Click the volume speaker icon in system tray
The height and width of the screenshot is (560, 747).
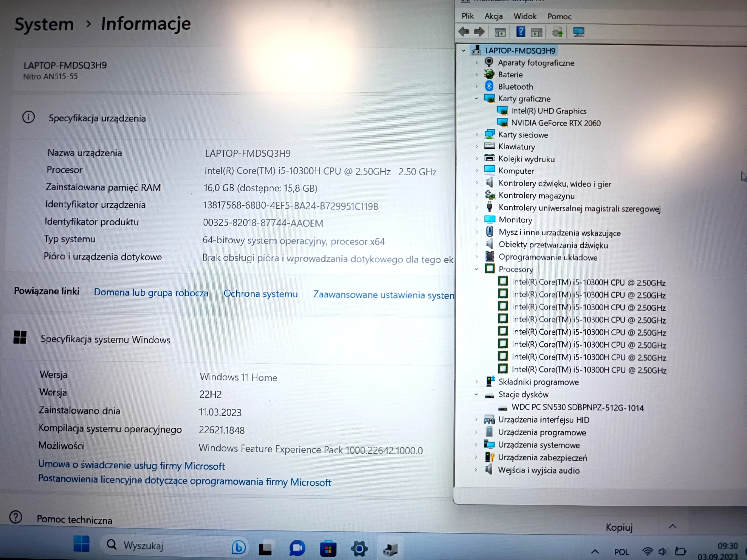tap(662, 552)
